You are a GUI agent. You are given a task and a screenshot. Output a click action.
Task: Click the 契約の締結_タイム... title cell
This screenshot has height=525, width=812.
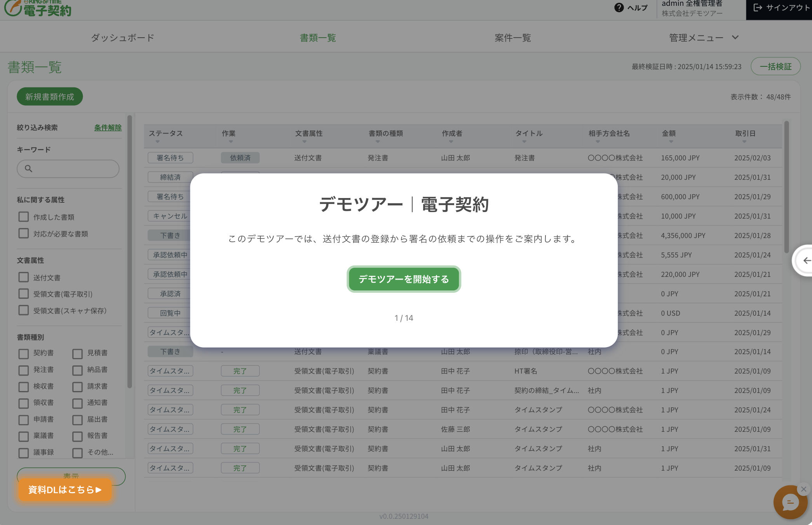(547, 390)
